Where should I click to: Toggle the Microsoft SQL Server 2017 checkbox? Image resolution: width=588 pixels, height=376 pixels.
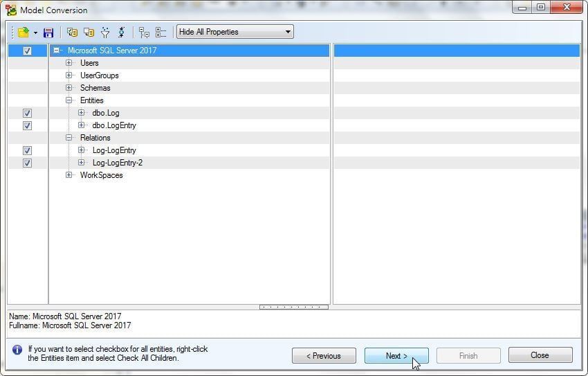[x=27, y=51]
